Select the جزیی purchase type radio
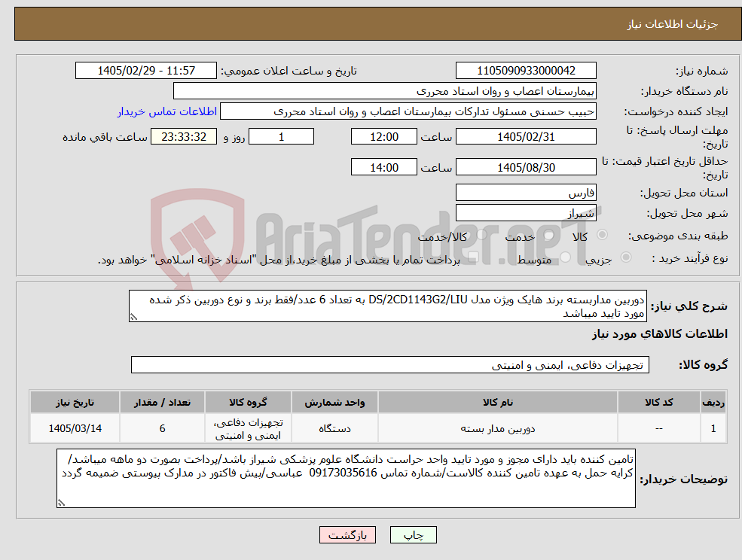This screenshot has height=560, width=742. click(625, 257)
